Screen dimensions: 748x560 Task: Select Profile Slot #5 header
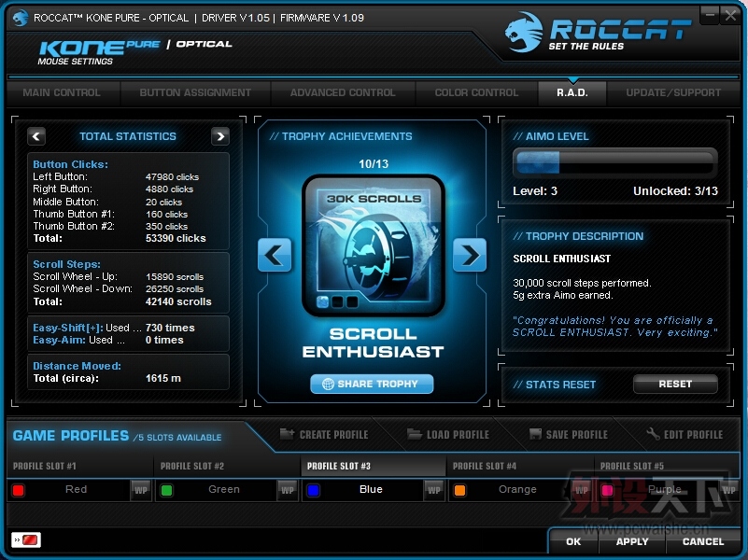pos(667,466)
